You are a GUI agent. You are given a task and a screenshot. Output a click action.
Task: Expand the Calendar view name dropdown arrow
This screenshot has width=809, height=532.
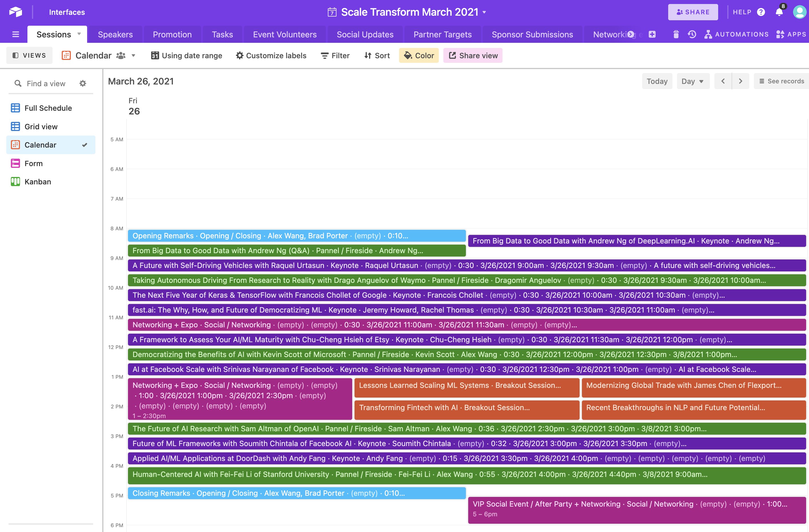pyautogui.click(x=134, y=55)
